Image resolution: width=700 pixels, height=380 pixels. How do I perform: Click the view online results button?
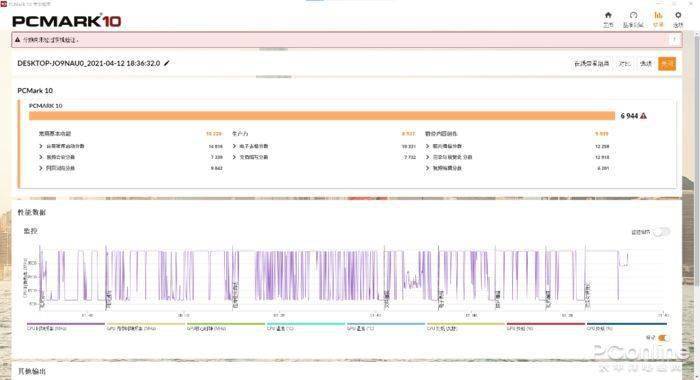click(592, 63)
